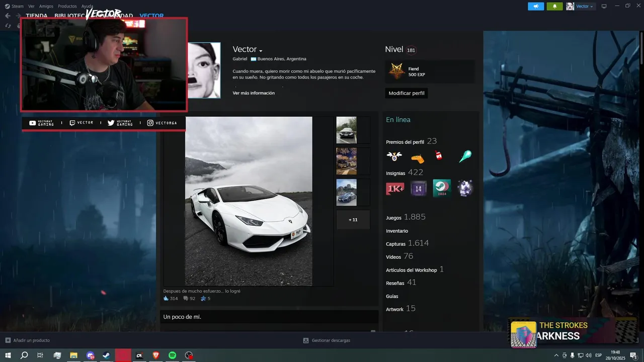
Task: Open Reseñas 41 link
Action: [401, 283]
